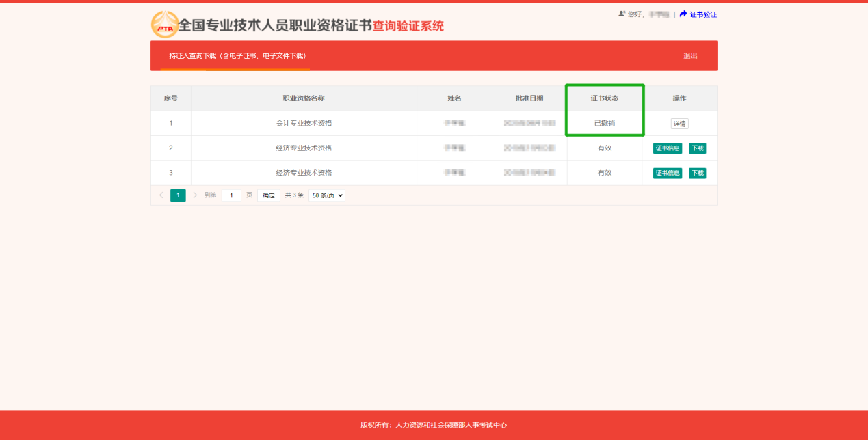This screenshot has height=440, width=868.
Task: Go to the next page arrow
Action: [195, 195]
